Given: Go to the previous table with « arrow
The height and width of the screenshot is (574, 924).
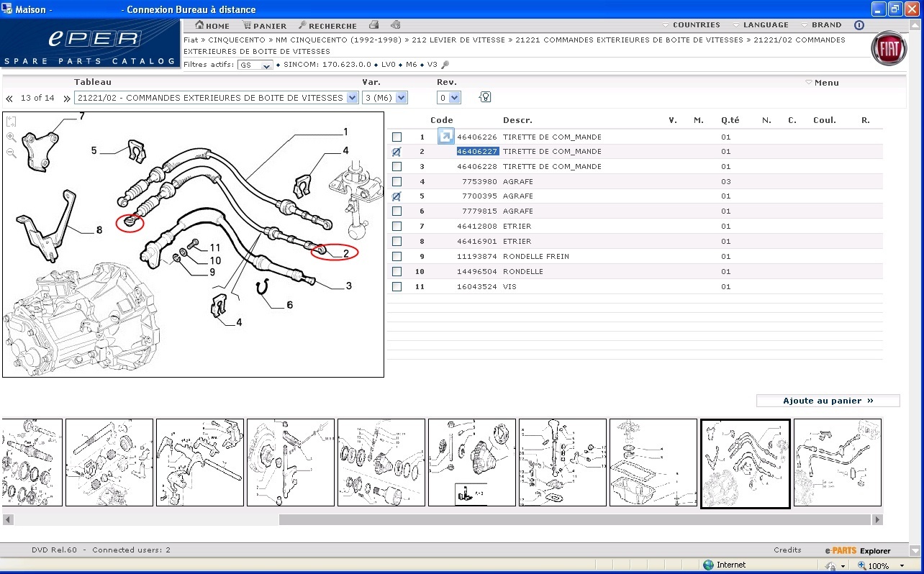Looking at the screenshot, I should click(x=9, y=99).
